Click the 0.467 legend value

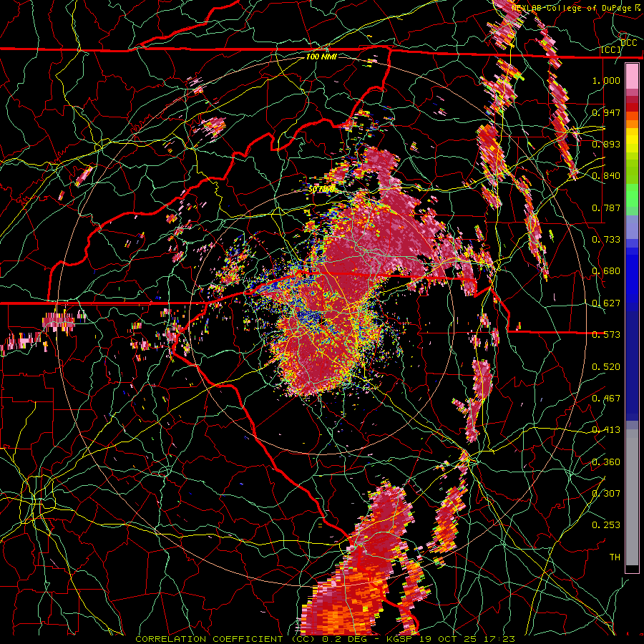pyautogui.click(x=606, y=399)
